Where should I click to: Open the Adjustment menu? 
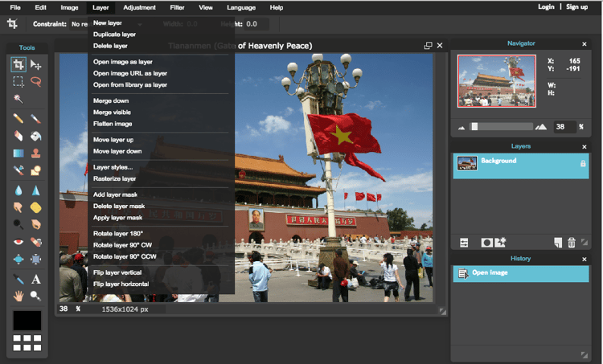139,7
